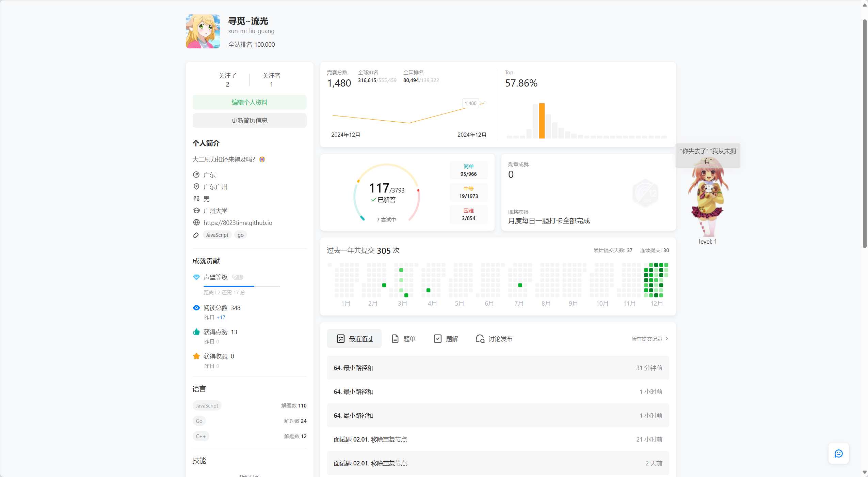Click the green thumbs-up likes icon
This screenshot has height=477, width=868.
coord(196,332)
